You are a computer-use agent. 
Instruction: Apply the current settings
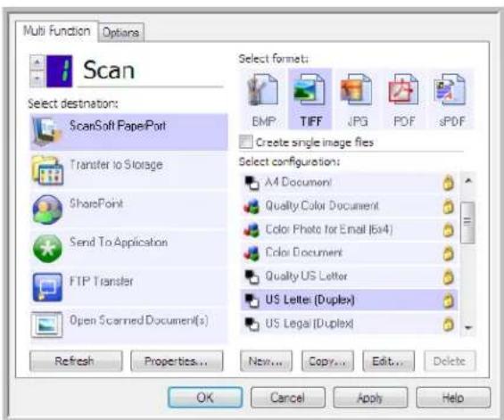click(370, 398)
